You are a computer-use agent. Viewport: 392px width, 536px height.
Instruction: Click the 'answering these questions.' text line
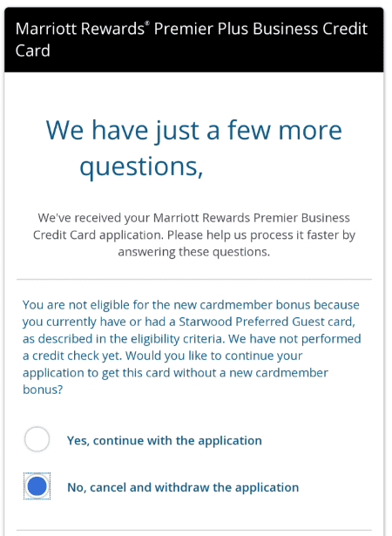click(x=193, y=252)
